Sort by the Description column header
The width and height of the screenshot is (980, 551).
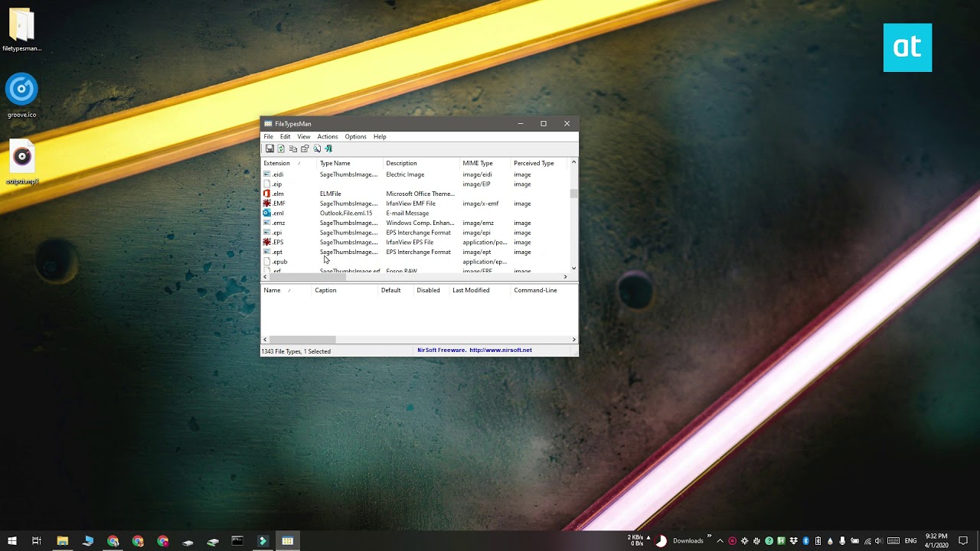421,163
